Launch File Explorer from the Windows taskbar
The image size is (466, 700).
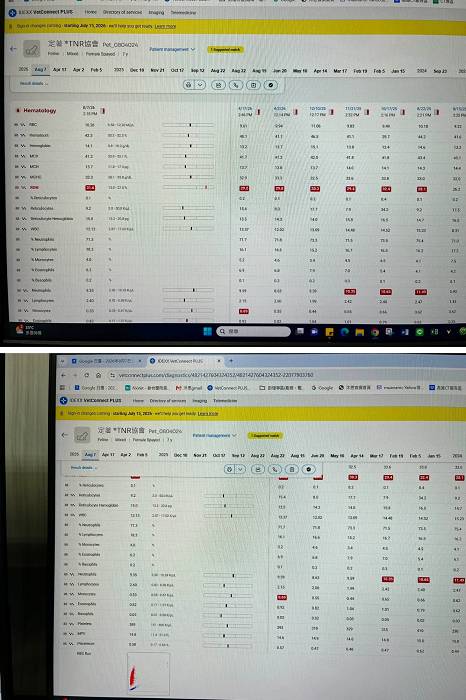pyautogui.click(x=359, y=332)
